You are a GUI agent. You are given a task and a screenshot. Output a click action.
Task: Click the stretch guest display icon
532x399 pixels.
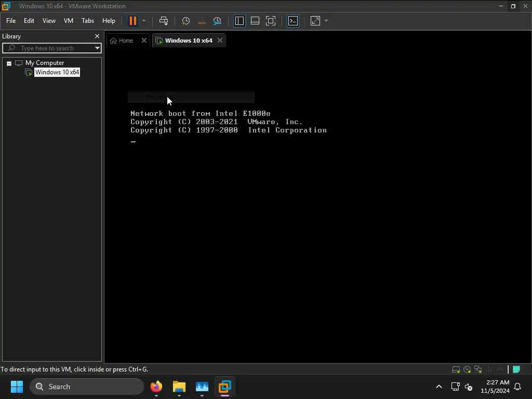[x=315, y=21]
